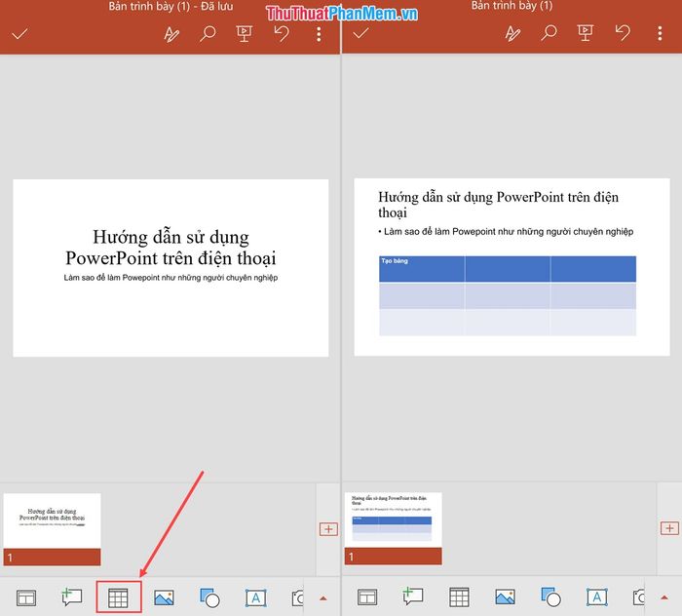The width and height of the screenshot is (682, 616).
Task: Insert a table from left bottom toolbar
Action: pos(118,597)
